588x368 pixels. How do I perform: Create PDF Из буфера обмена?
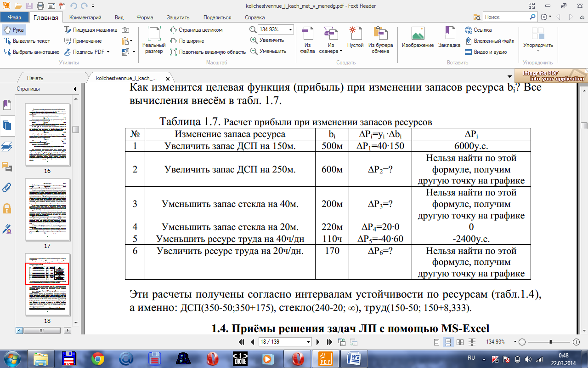[x=380, y=40]
